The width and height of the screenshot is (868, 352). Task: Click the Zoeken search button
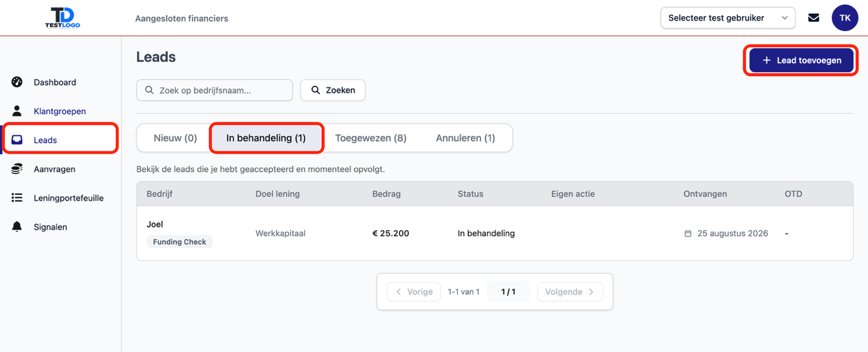333,90
